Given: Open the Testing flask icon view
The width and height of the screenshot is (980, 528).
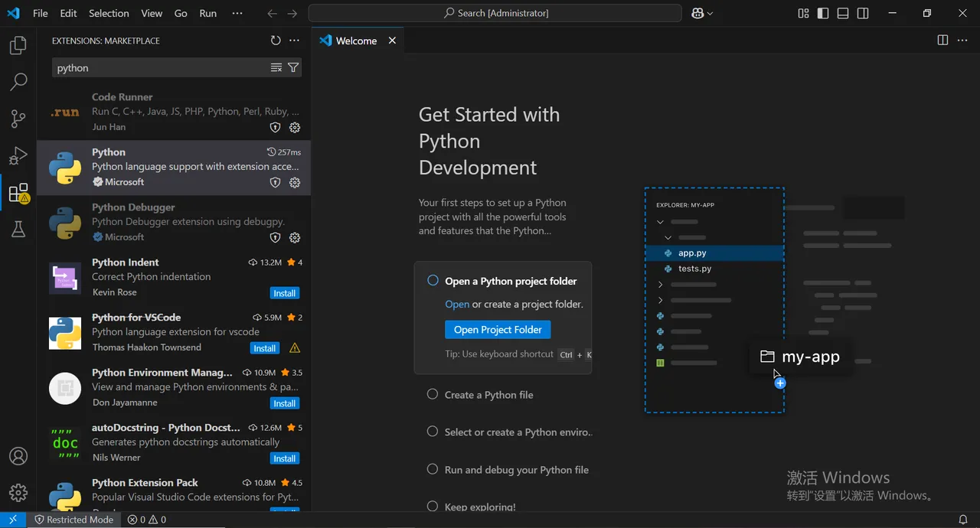Looking at the screenshot, I should 18,229.
